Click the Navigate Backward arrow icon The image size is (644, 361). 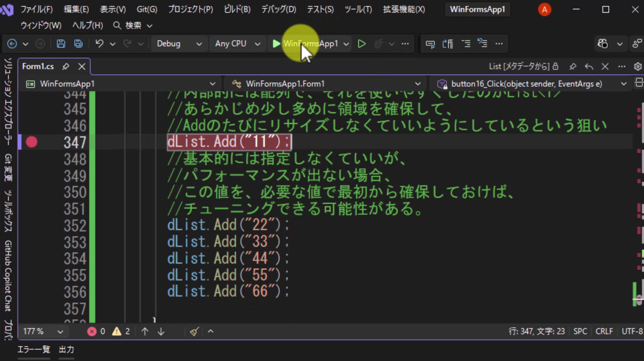12,44
